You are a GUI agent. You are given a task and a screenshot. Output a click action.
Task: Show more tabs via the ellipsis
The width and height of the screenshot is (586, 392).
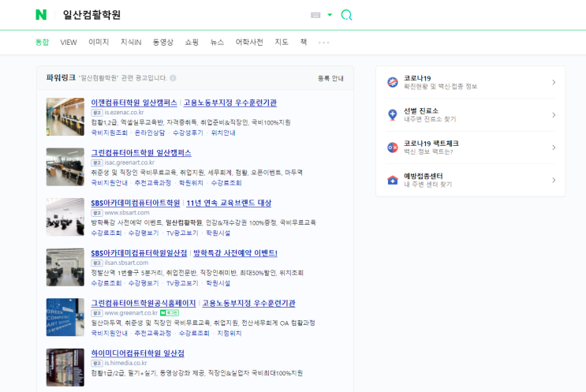[323, 43]
